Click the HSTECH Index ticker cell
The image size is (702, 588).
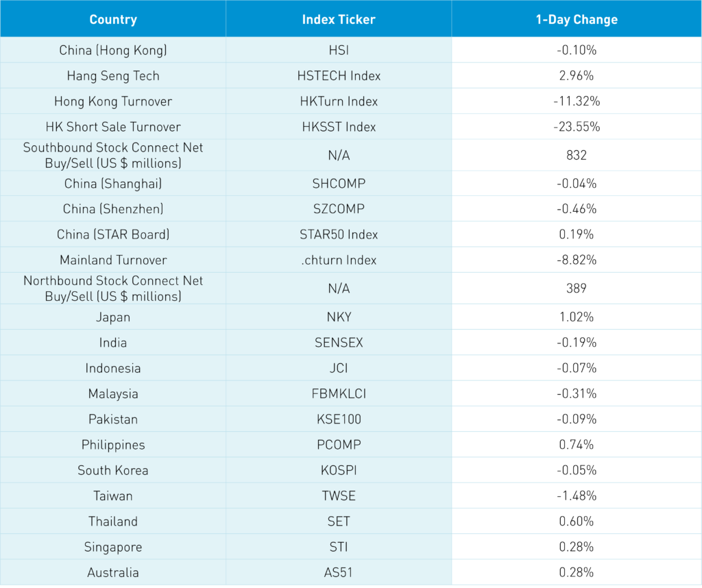tap(339, 75)
